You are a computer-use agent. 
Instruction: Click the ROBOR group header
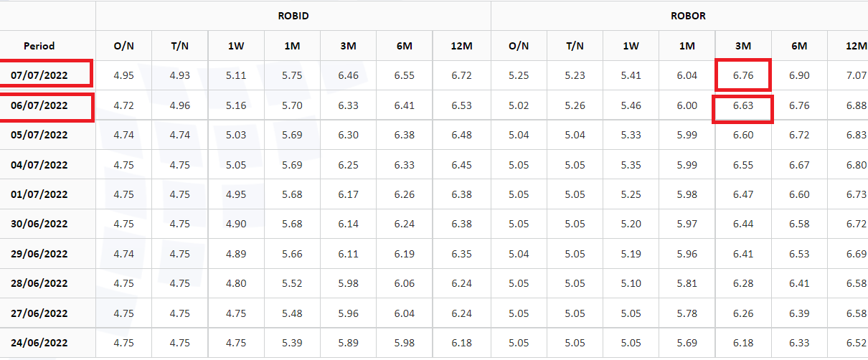pyautogui.click(x=687, y=15)
